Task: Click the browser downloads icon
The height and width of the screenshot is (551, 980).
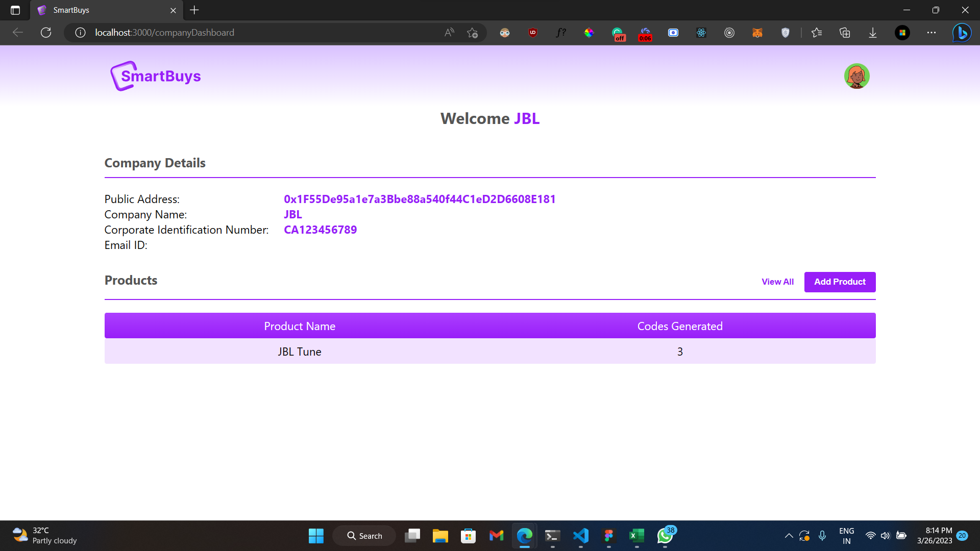Action: 873,32
